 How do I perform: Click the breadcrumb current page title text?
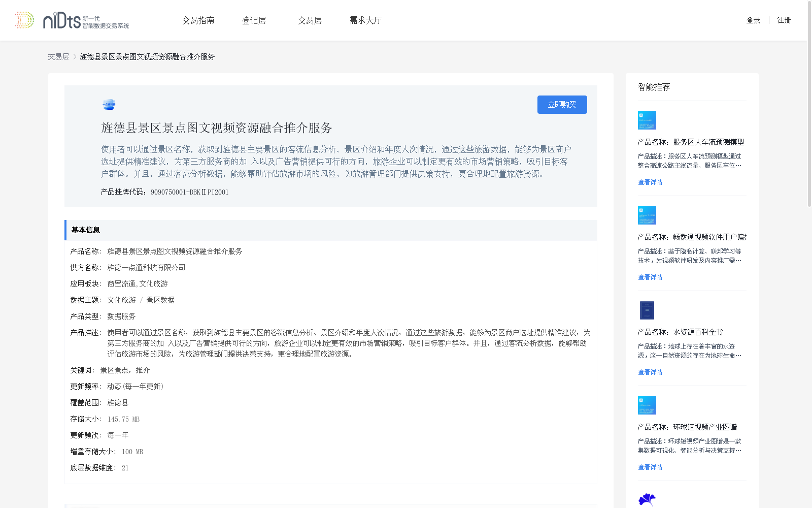147,57
